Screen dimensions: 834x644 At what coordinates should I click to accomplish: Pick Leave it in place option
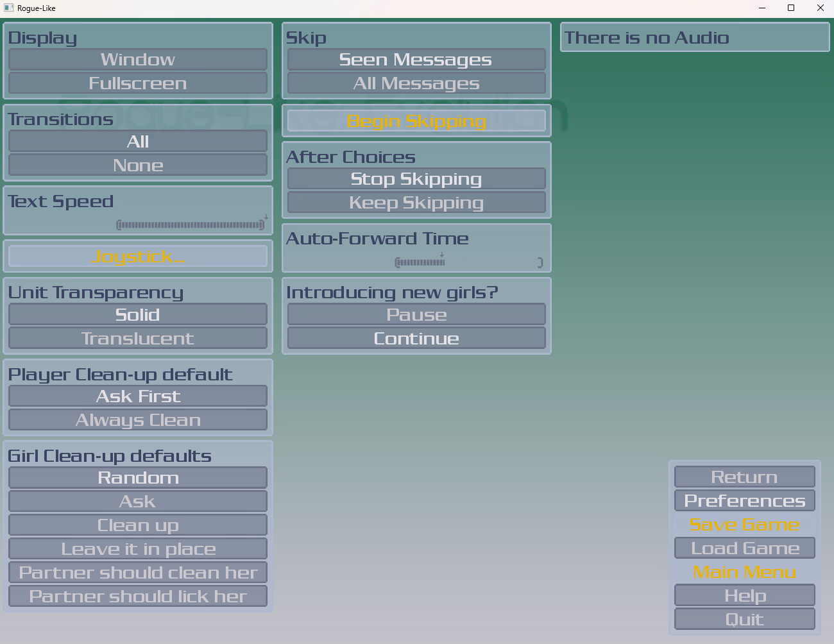[x=138, y=549]
